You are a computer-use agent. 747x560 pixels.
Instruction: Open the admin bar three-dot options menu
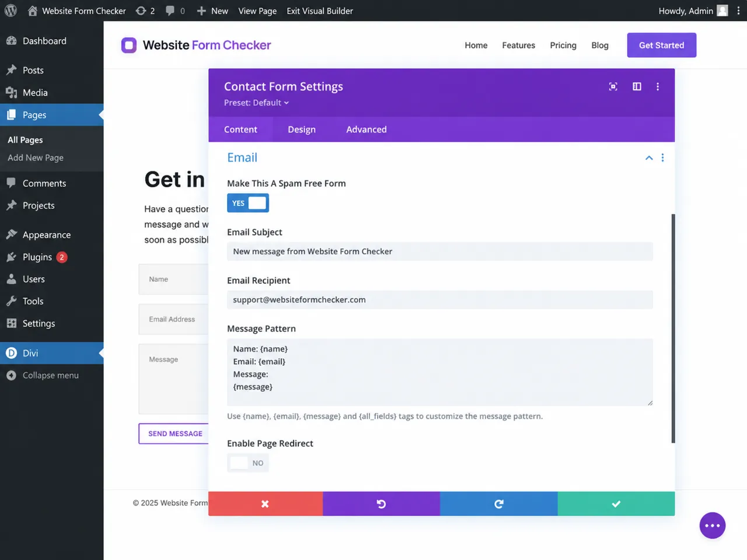pyautogui.click(x=738, y=10)
